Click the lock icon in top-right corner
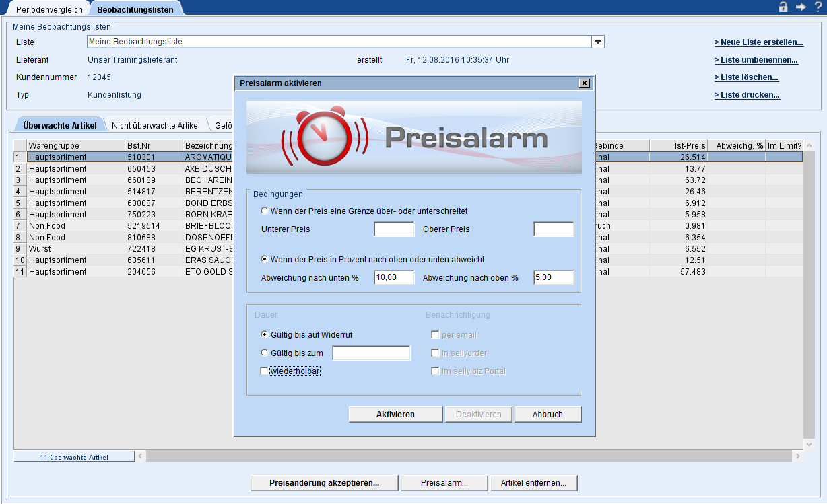Screen dimensions: 827x504 click(x=783, y=7)
